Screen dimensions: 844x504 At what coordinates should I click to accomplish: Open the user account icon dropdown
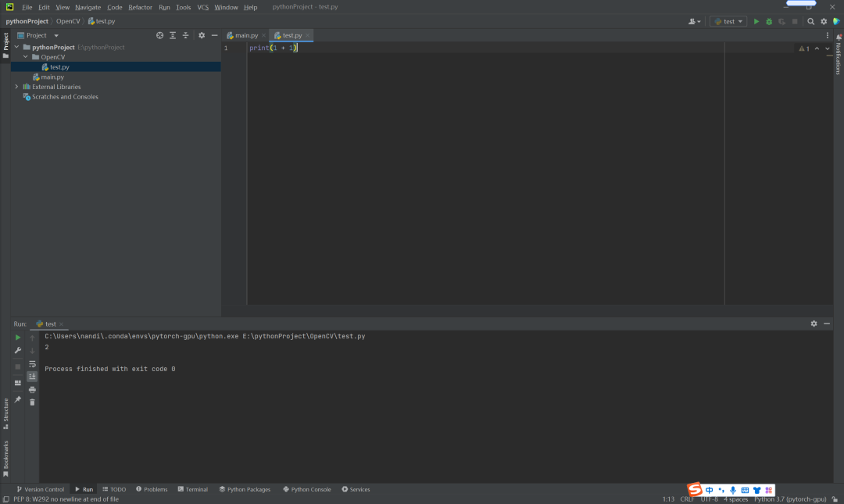click(695, 22)
